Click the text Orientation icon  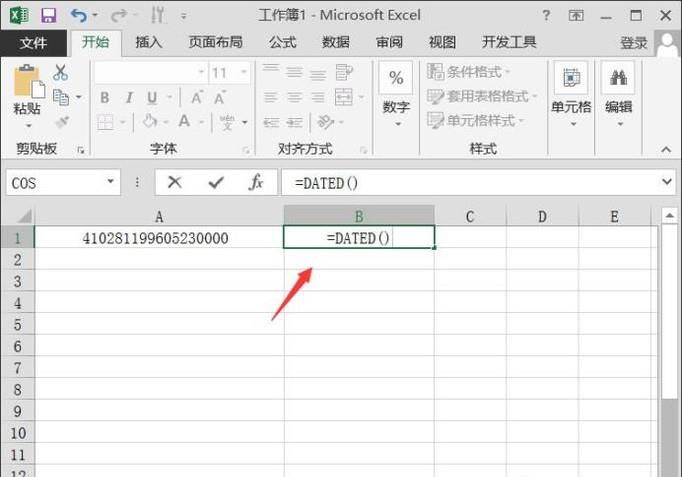click(x=325, y=122)
